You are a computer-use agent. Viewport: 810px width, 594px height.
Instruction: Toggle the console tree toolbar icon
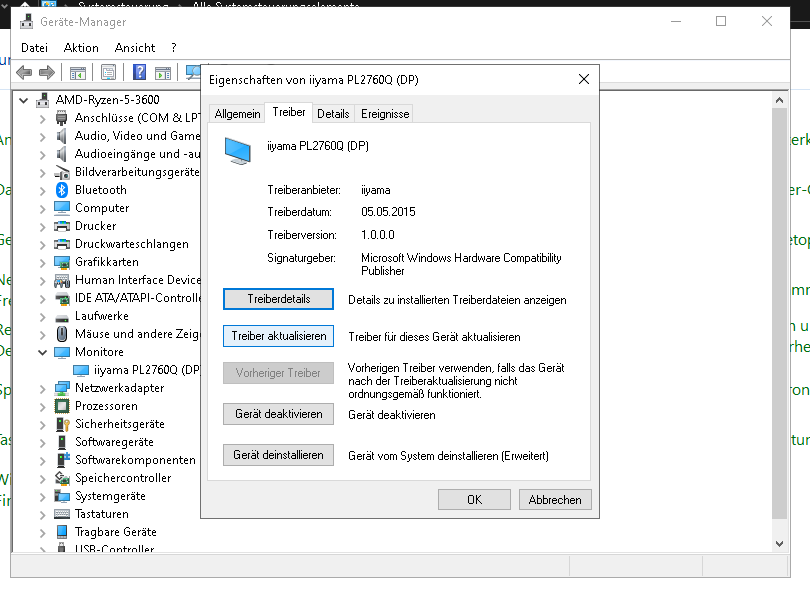(78, 73)
